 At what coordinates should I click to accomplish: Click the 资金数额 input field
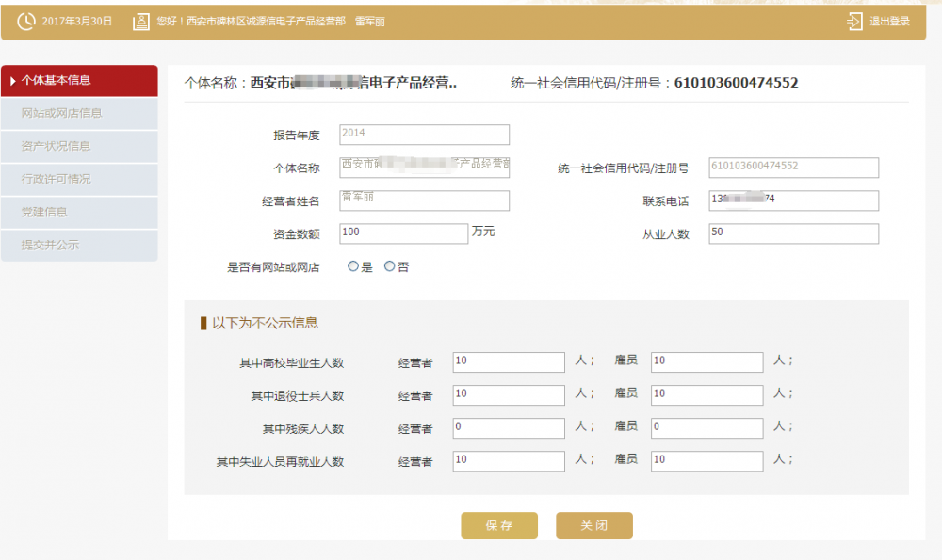pyautogui.click(x=403, y=233)
